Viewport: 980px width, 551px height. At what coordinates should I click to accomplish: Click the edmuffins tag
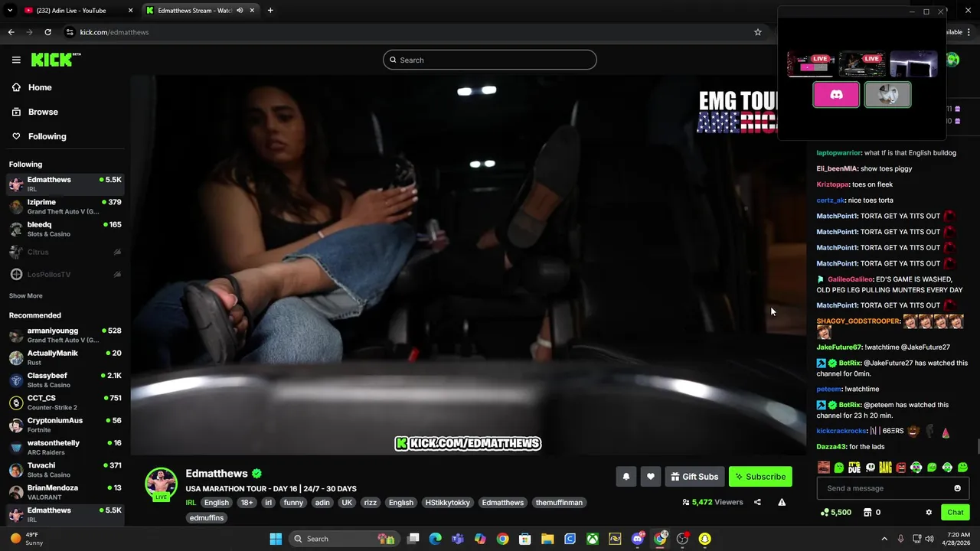[207, 518]
